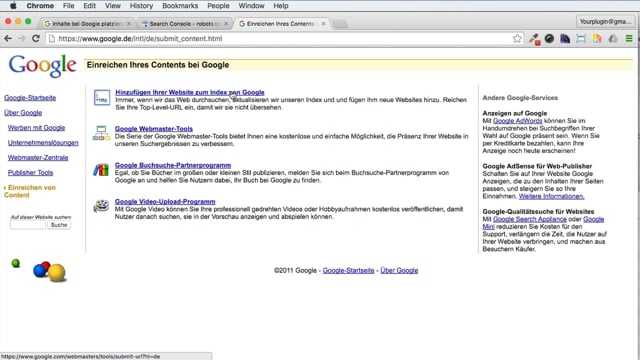Screen dimensions: 640x360
Task: Open the Google AdWords link
Action: click(x=518, y=120)
